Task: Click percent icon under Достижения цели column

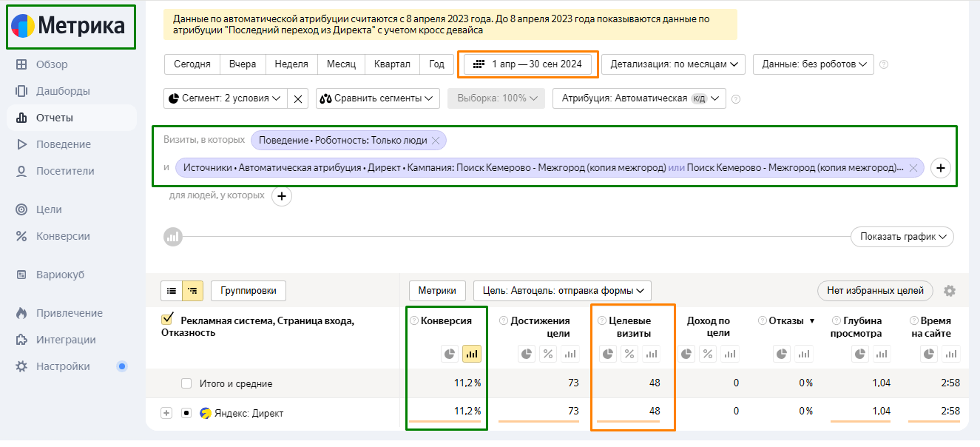Action: pos(548,354)
